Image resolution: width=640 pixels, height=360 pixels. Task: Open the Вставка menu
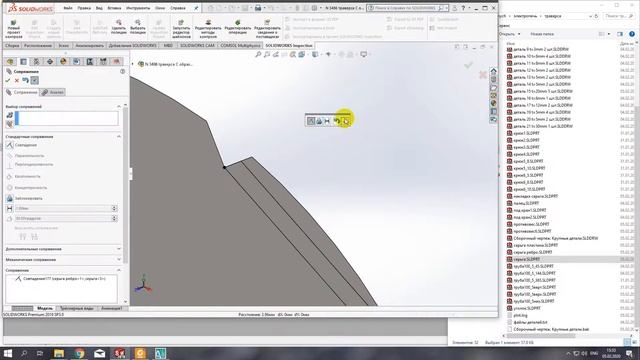114,8
